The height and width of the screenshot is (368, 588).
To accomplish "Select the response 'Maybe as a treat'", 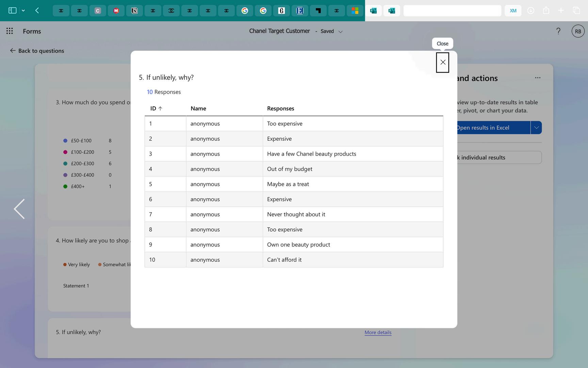I will coord(288,184).
